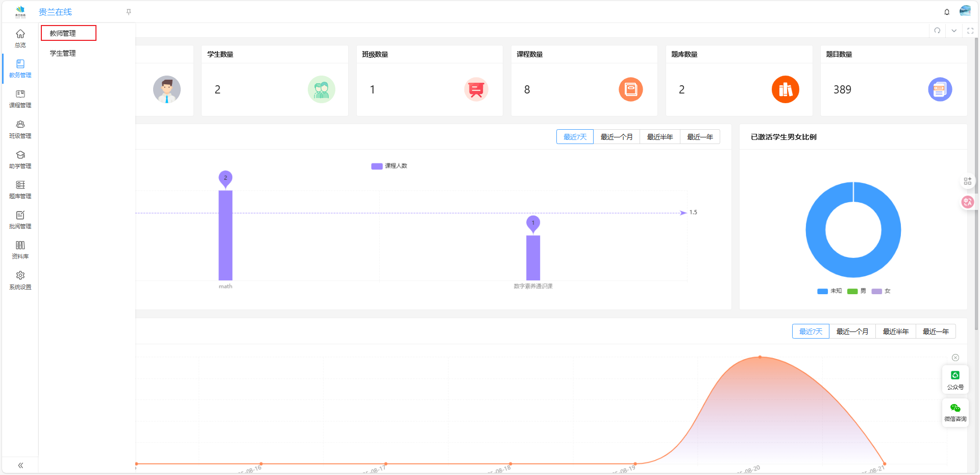Click the 微信咨询 floating widget
Screen dimensions: 980x475
click(x=955, y=413)
